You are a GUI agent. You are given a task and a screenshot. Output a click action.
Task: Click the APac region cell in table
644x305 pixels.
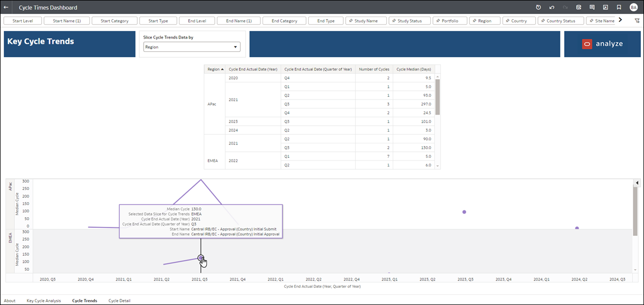click(x=214, y=104)
